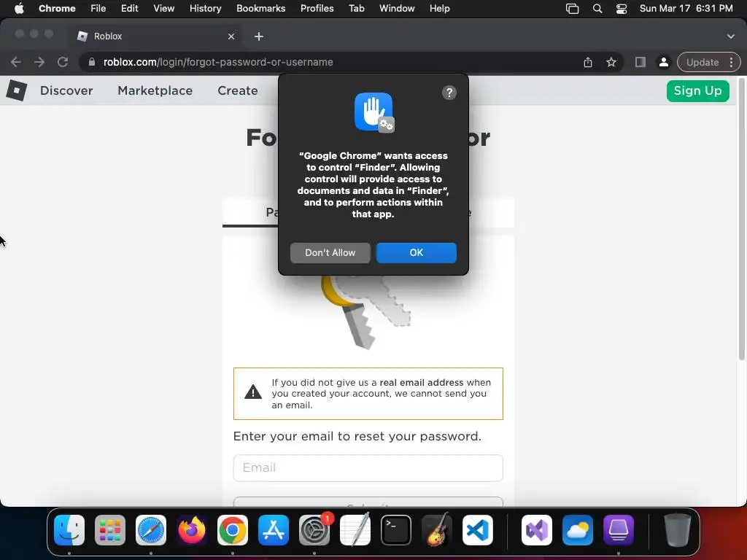Open the Create link in the navbar
Viewport: 747px width, 560px height.
[237, 90]
